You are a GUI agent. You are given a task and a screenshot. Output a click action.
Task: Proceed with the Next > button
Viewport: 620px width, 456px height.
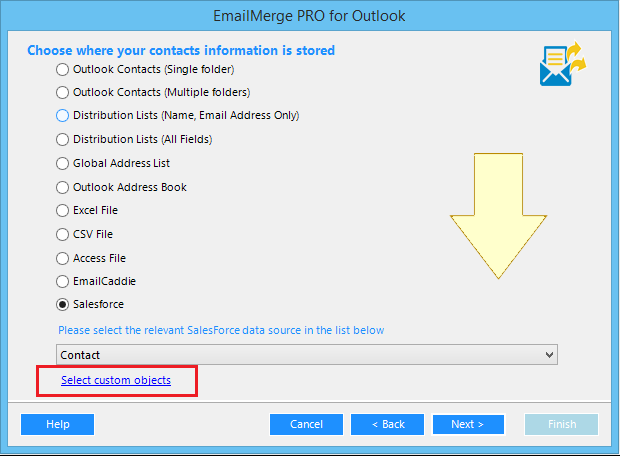coord(468,424)
